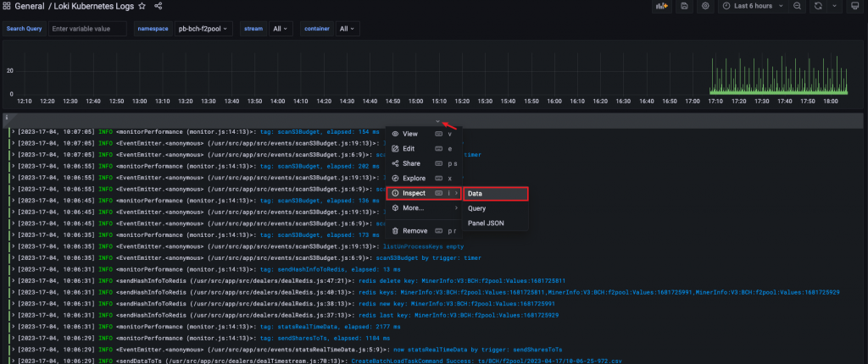The image size is (868, 364).
Task: Click the green log volume bars
Action: click(778, 77)
